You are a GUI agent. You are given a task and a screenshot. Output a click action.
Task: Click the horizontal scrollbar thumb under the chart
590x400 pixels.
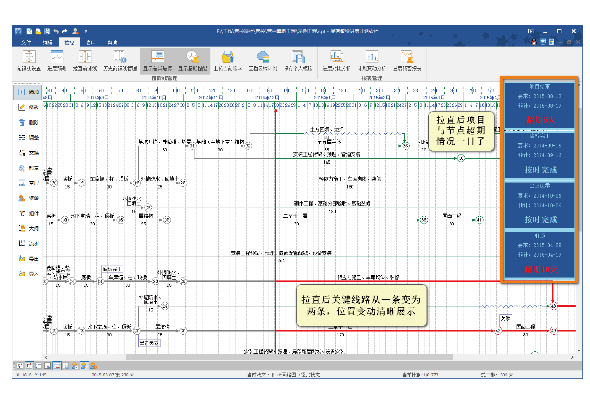click(289, 357)
